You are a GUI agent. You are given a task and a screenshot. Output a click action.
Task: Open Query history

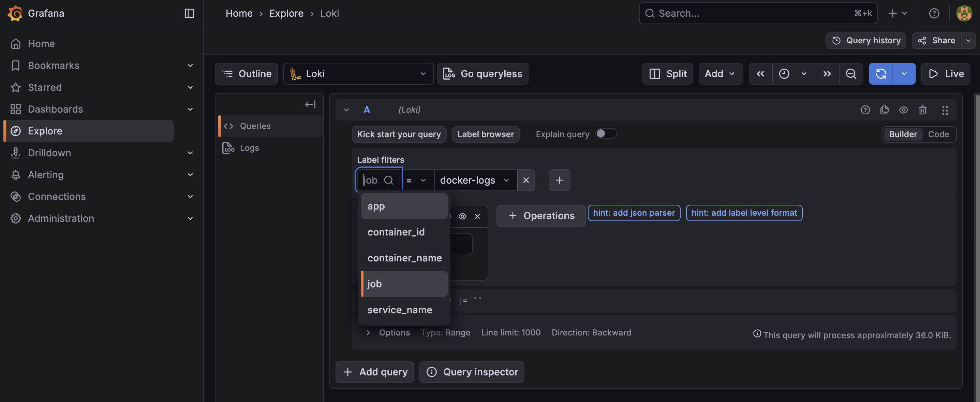[866, 40]
